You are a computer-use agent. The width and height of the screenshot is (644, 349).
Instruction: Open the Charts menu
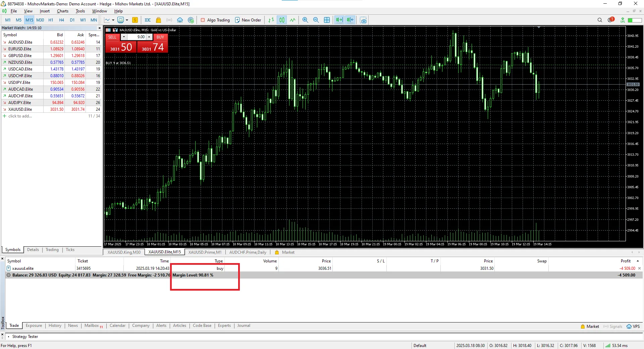click(x=63, y=11)
